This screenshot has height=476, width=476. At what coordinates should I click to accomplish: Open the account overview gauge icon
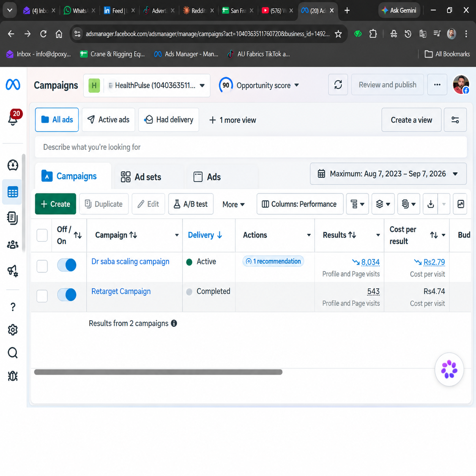click(x=13, y=165)
